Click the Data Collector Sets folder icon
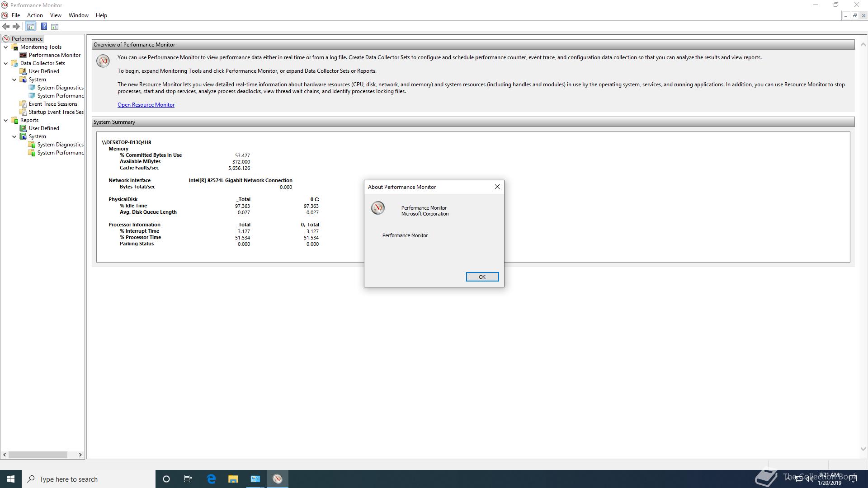 (14, 63)
